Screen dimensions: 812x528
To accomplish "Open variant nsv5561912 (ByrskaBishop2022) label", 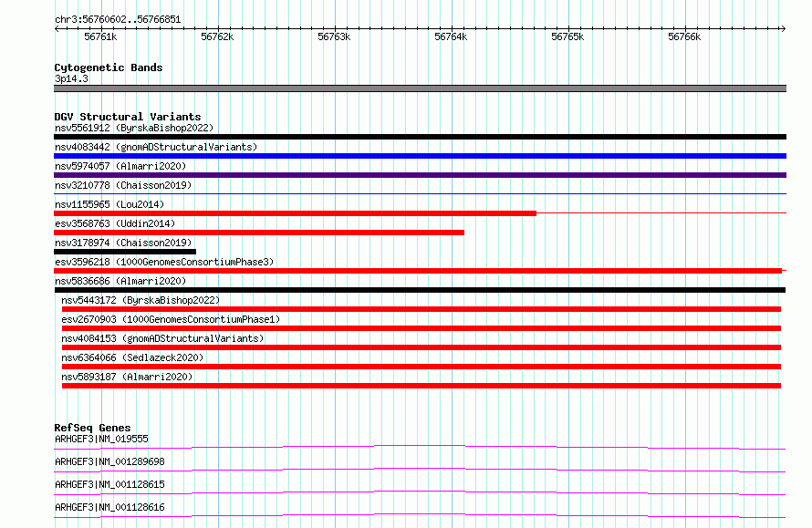I will click(x=134, y=128).
